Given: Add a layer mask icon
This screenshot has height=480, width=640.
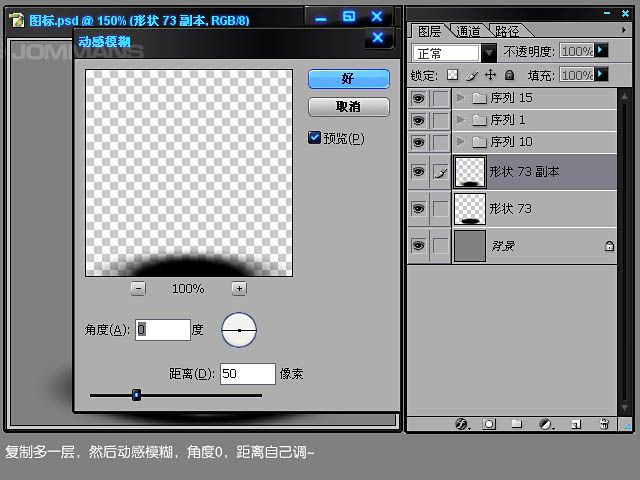Looking at the screenshot, I should 489,424.
